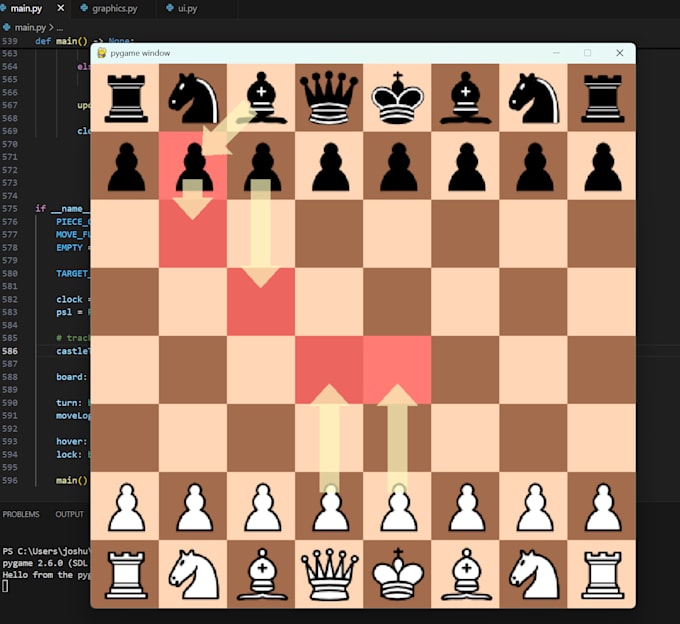Close the main.py tab
680x624 pixels.
click(x=61, y=8)
